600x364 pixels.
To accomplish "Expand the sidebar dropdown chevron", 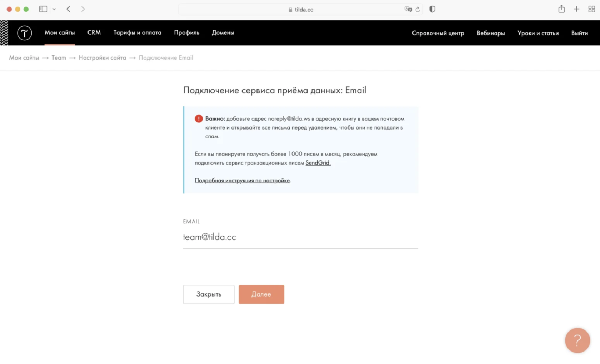I will click(54, 9).
